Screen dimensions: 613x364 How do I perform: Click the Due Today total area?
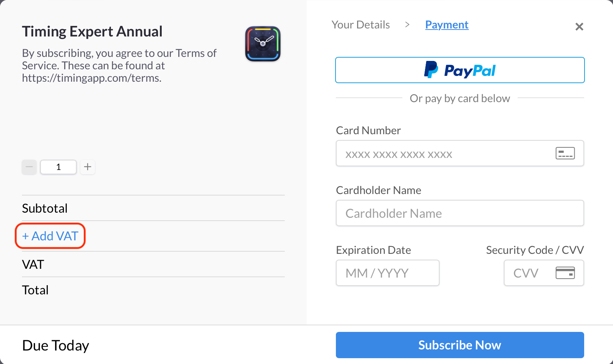coord(55,345)
